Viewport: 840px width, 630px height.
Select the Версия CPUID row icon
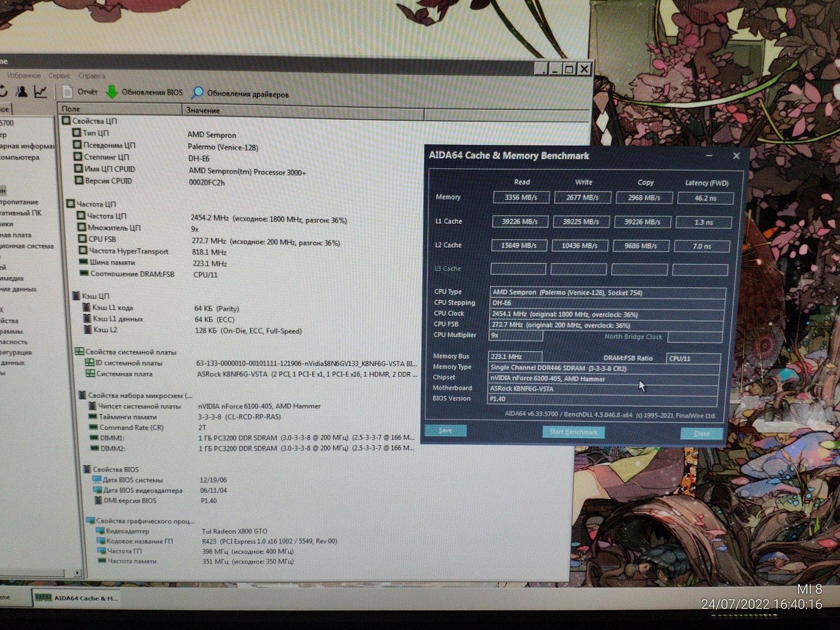[x=79, y=181]
